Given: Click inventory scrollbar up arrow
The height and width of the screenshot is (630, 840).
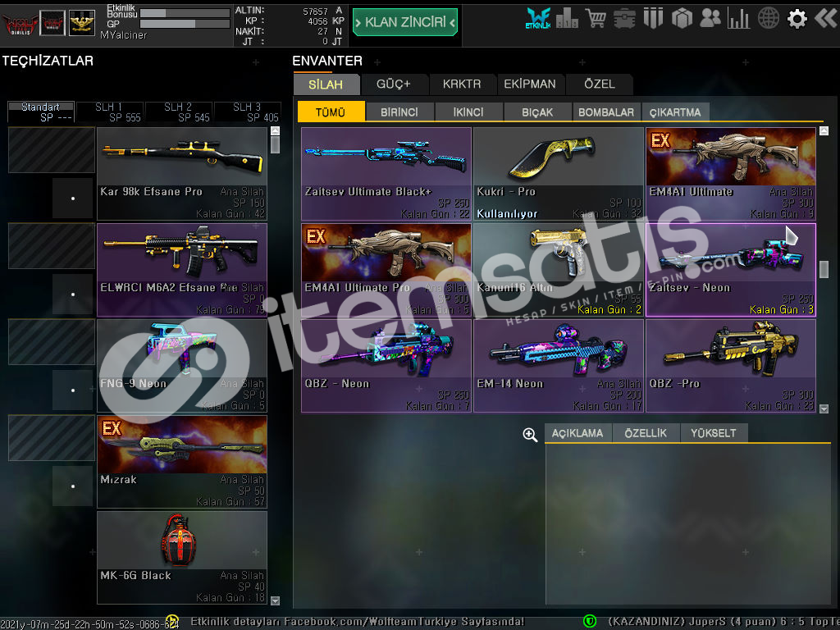Looking at the screenshot, I should [x=824, y=130].
